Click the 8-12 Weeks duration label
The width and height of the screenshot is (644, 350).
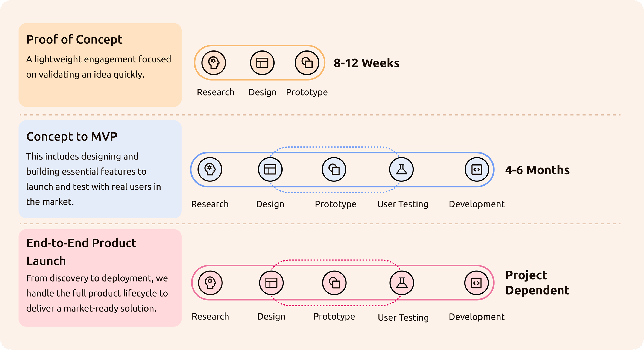pyautogui.click(x=366, y=63)
